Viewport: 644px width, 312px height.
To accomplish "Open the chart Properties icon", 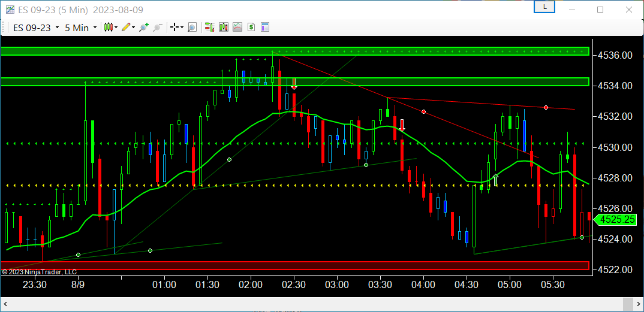I will tap(264, 28).
